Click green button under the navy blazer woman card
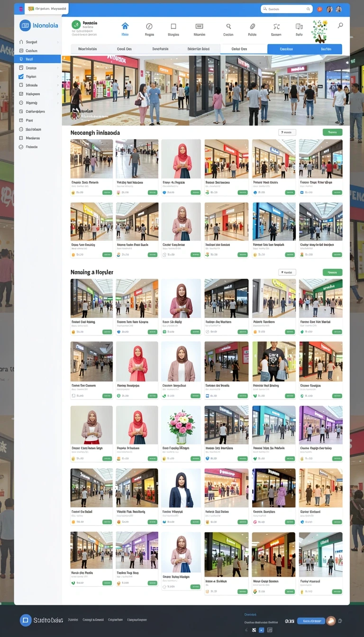 (x=195, y=521)
